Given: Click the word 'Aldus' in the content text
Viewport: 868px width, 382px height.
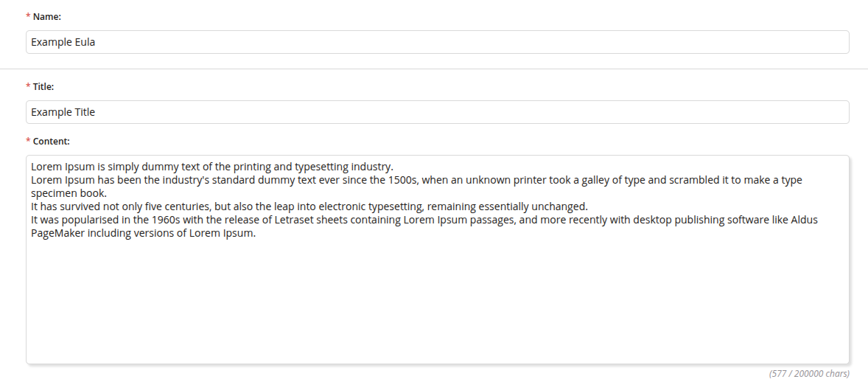Looking at the screenshot, I should (804, 220).
